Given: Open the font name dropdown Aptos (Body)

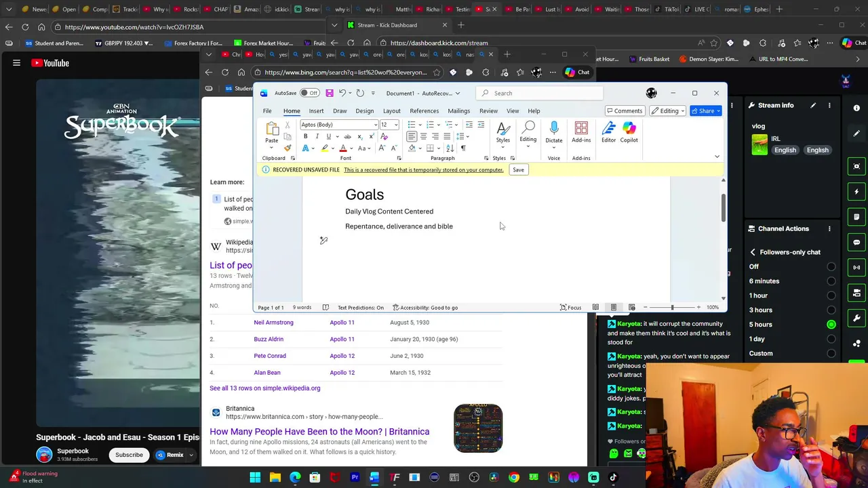Looking at the screenshot, I should (375, 125).
